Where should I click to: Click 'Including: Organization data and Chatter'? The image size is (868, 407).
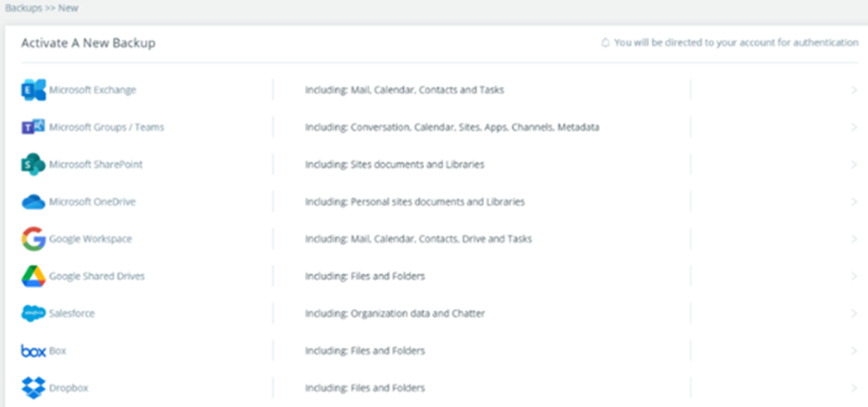395,314
